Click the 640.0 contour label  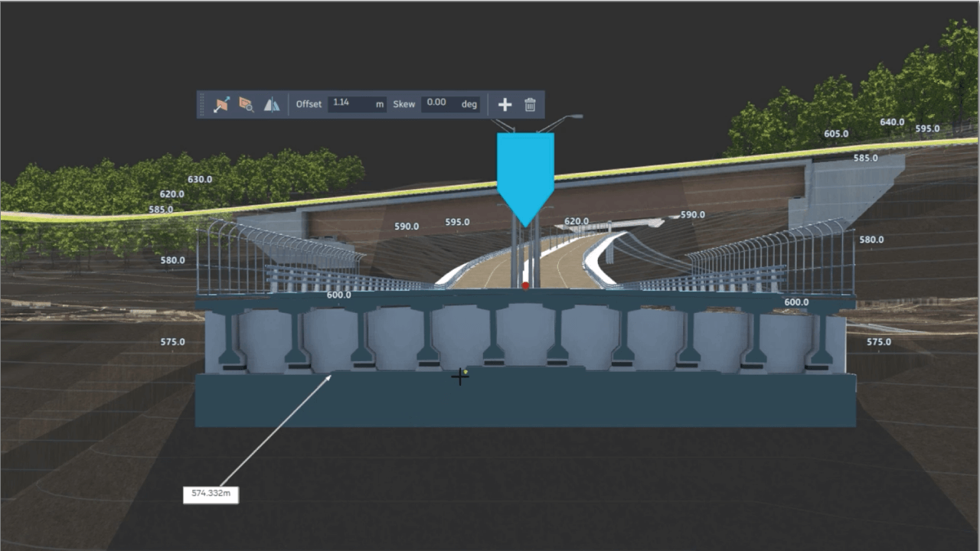[x=892, y=122]
